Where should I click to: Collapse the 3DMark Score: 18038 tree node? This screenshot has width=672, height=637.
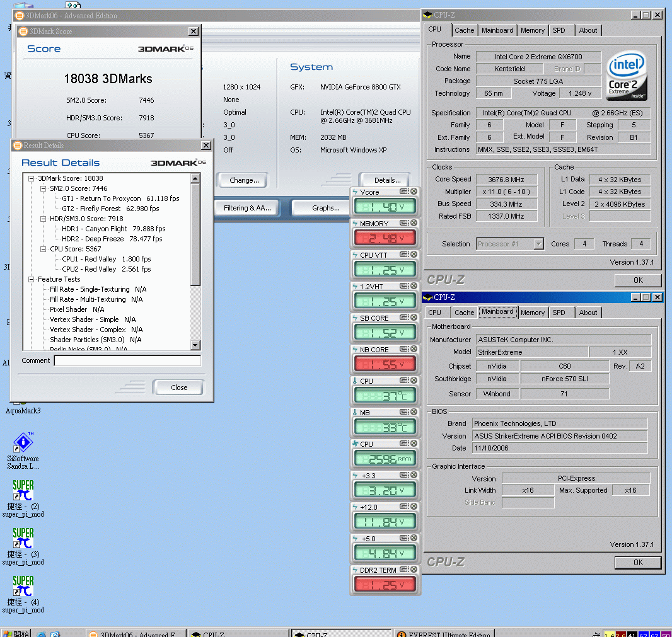(32, 179)
